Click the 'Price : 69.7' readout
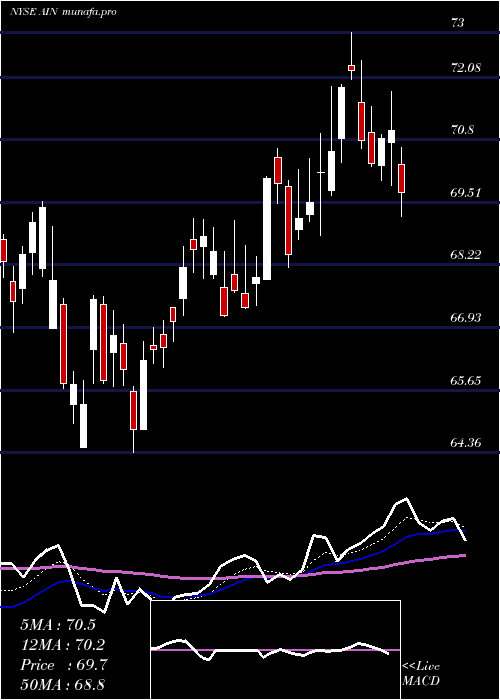 (x=64, y=665)
